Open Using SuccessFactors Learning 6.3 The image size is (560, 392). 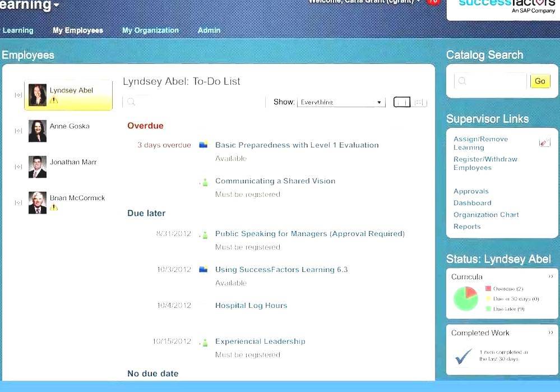click(x=281, y=269)
